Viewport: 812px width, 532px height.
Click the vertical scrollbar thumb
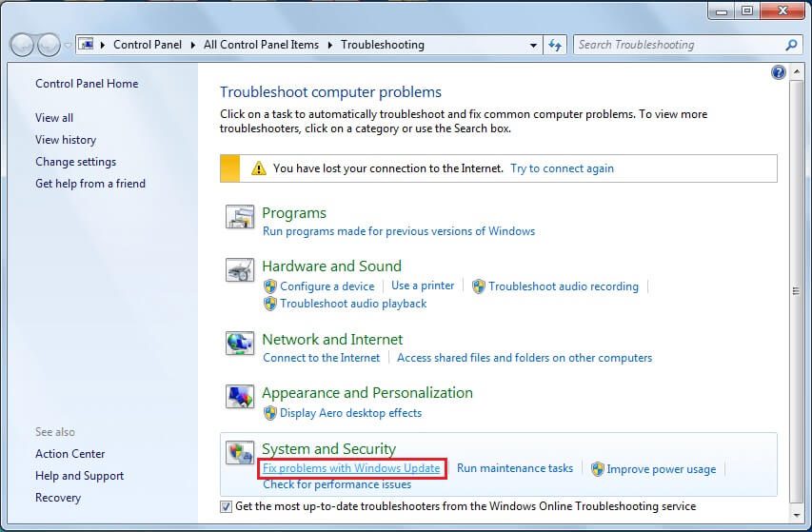click(796, 291)
